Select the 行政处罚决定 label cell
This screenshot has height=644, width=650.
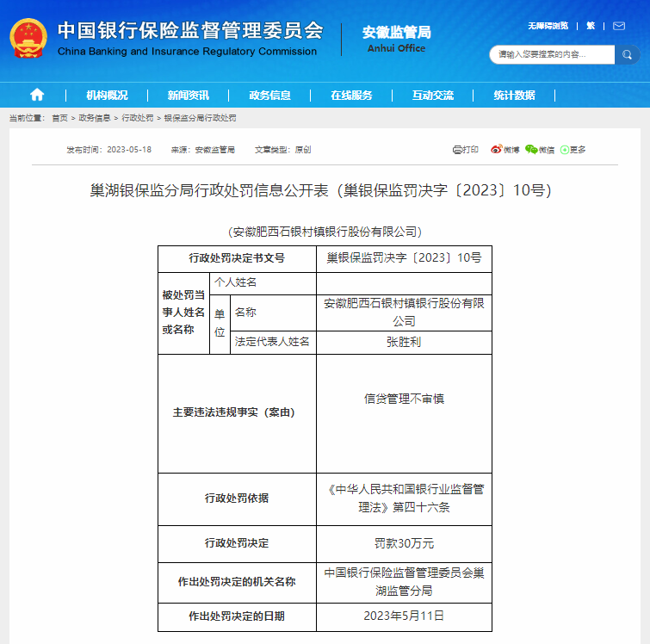click(237, 543)
